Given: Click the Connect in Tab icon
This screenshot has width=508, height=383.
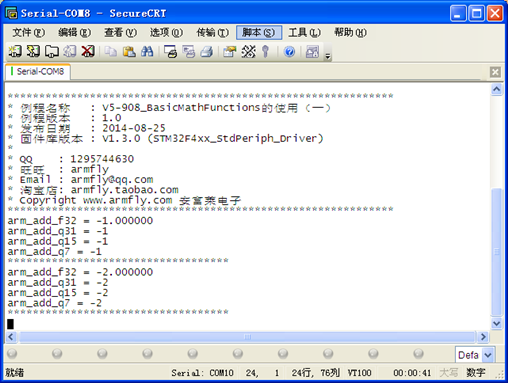Looking at the screenshot, I should coord(52,51).
